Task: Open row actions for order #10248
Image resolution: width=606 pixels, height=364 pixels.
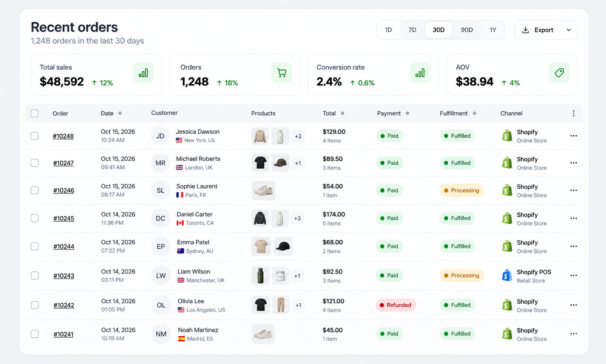Action: click(x=573, y=136)
